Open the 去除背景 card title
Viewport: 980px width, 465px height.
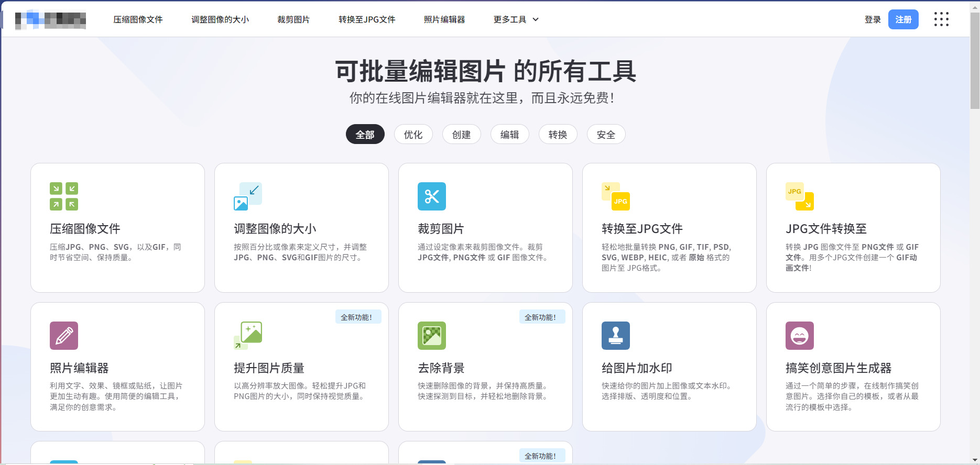(x=441, y=368)
